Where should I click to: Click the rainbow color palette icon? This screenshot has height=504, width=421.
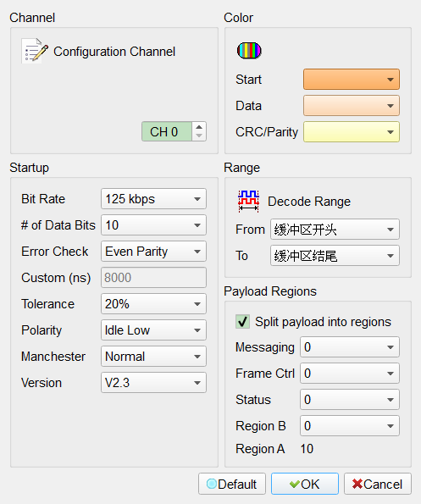pos(249,51)
